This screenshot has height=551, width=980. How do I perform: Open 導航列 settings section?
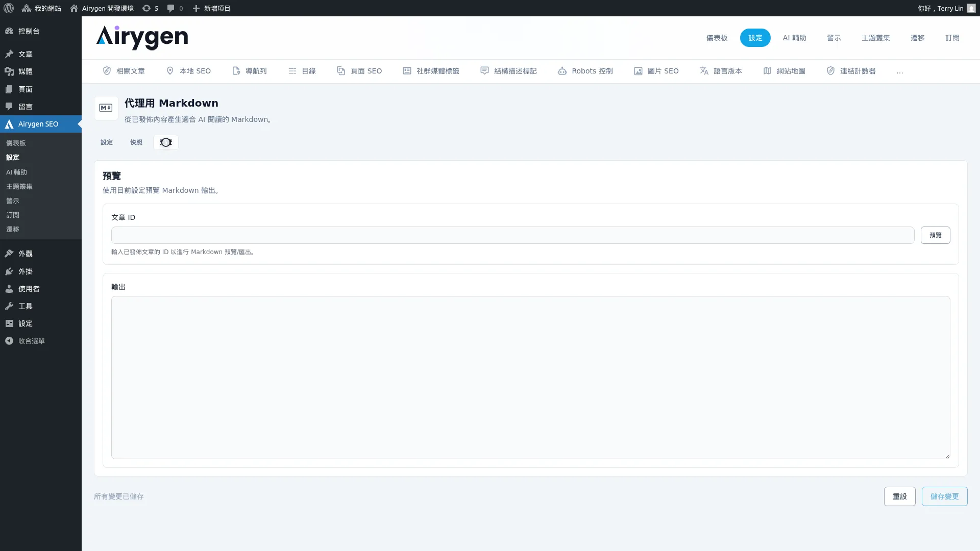pyautogui.click(x=250, y=71)
